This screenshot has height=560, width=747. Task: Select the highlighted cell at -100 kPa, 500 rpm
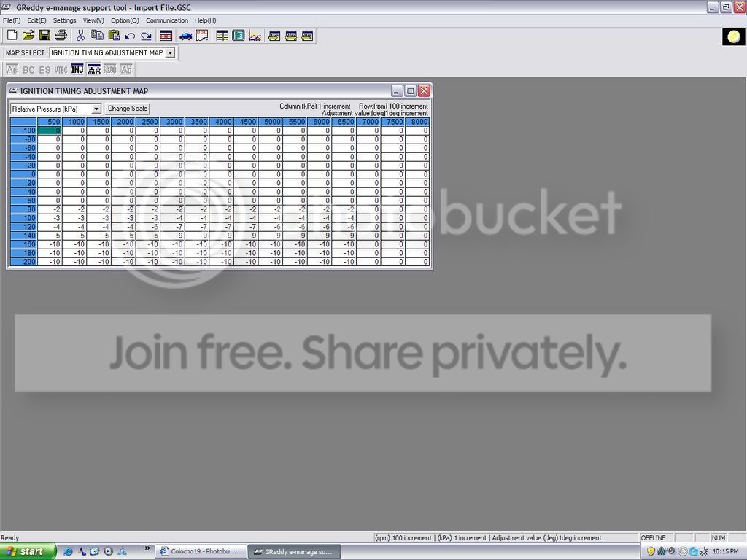[50, 131]
